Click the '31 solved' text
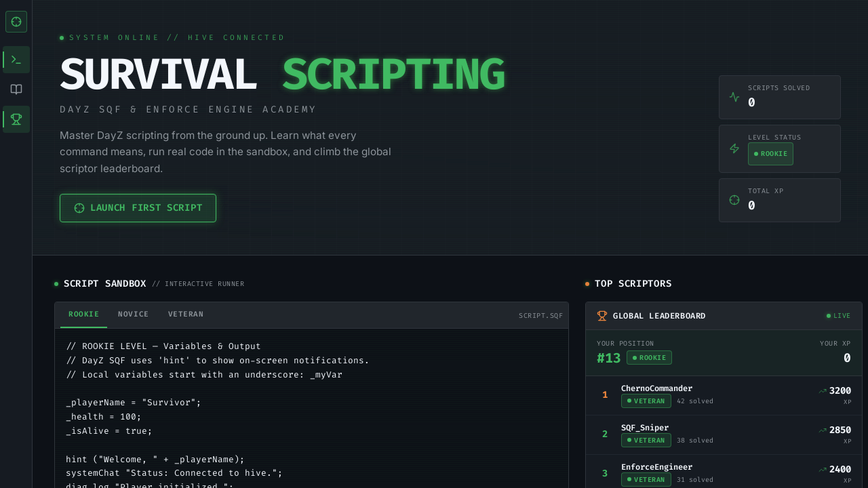868x488 pixels. pos(695,480)
